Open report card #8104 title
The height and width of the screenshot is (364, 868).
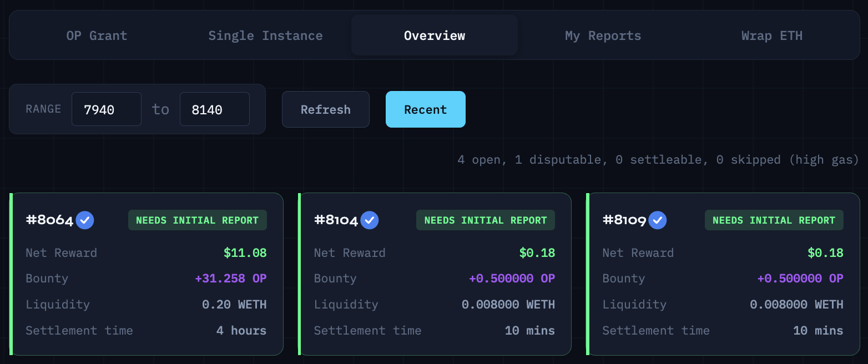(x=336, y=220)
